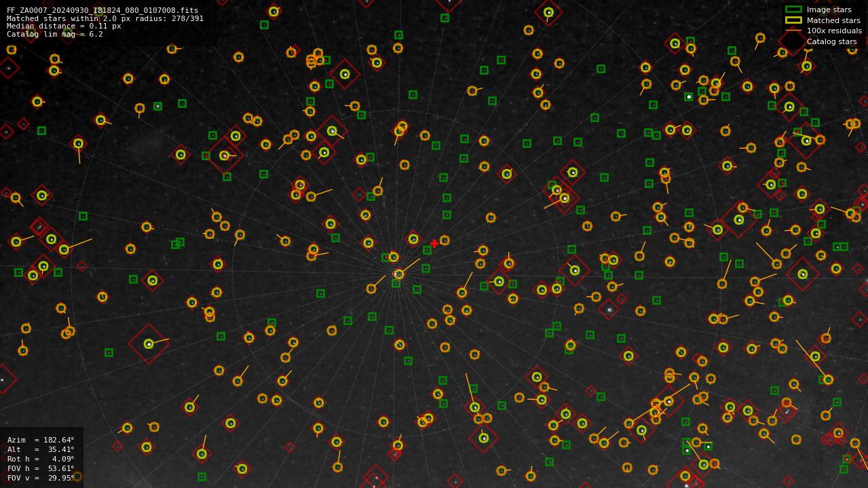Click the yellow Matched stars legend swatch
Image resolution: width=868 pixels, height=488 pixels.
tap(793, 20)
